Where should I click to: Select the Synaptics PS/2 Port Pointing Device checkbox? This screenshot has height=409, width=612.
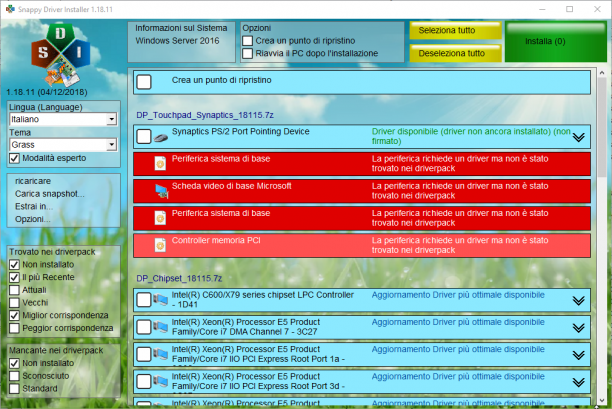(144, 137)
